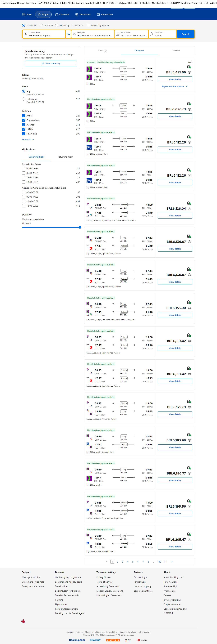The height and width of the screenshot is (644, 217).
Task: Click the maximum travel time slider handle
Action: 80,228
